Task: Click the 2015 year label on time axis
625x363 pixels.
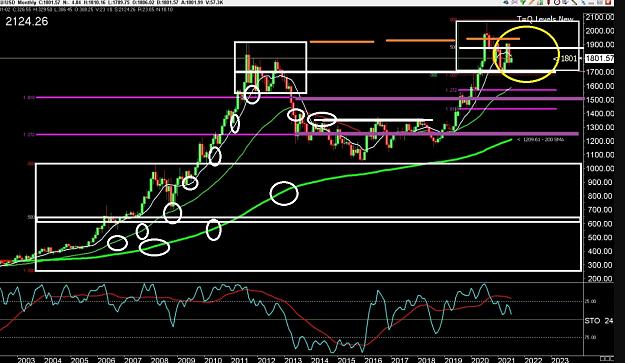Action: click(346, 360)
